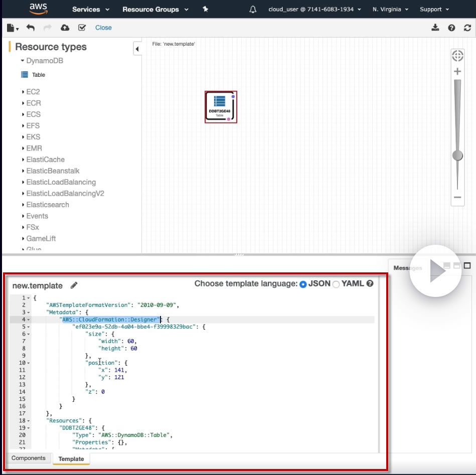
Task: Click the pin shortcut icon in navbar
Action: pyautogui.click(x=206, y=9)
